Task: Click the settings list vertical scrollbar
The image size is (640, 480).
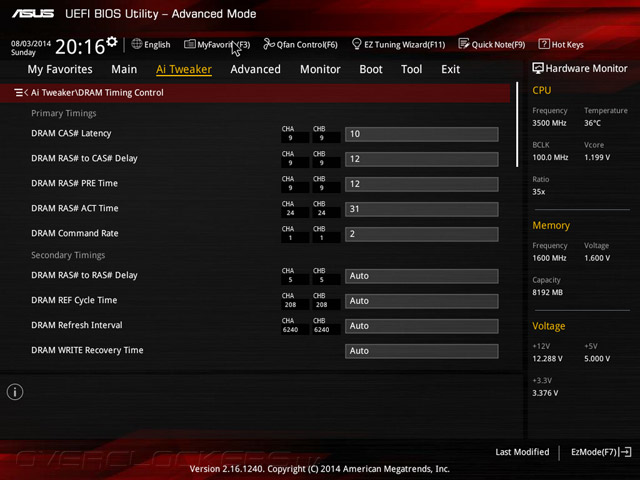Action: point(517,124)
